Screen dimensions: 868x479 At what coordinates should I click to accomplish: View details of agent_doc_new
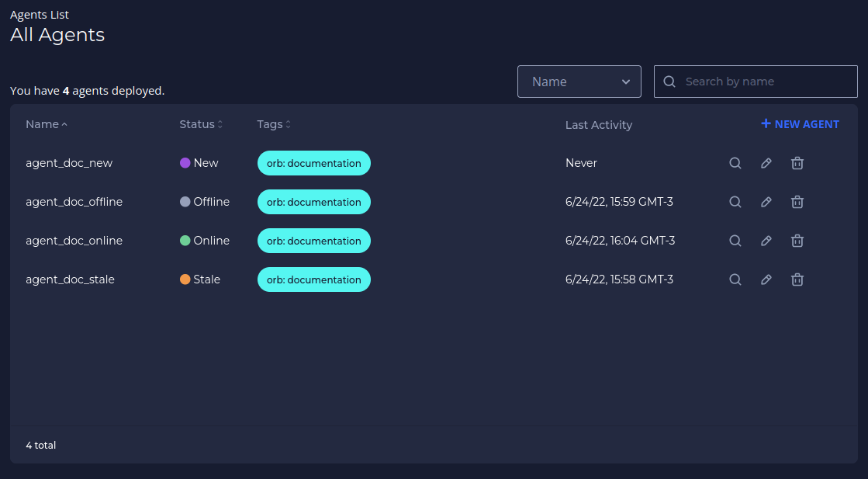pos(735,163)
